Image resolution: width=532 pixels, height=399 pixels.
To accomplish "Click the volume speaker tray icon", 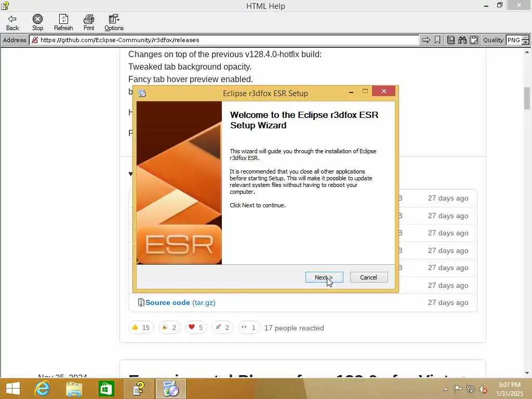I will [x=483, y=389].
